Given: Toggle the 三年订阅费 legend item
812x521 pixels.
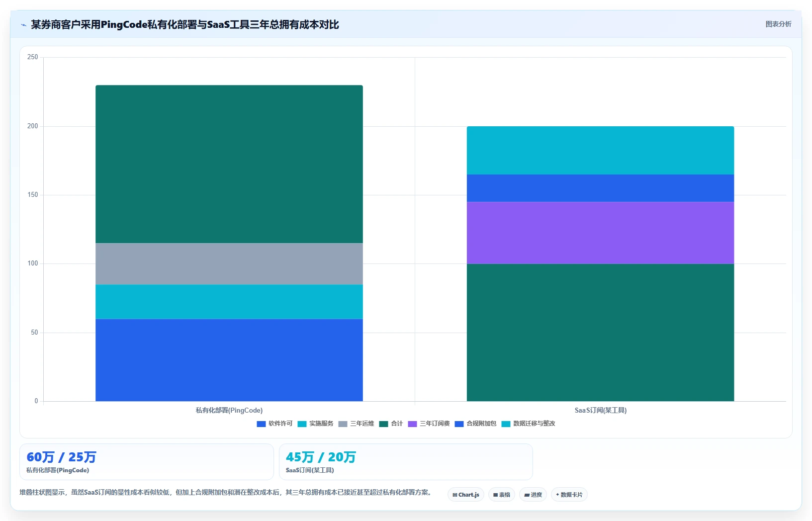Looking at the screenshot, I should (x=429, y=424).
